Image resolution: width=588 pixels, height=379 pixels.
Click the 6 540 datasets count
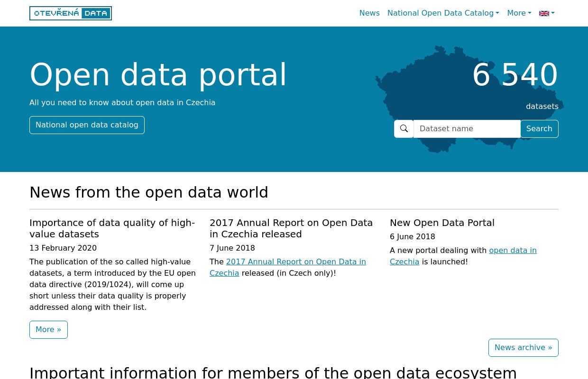click(515, 75)
